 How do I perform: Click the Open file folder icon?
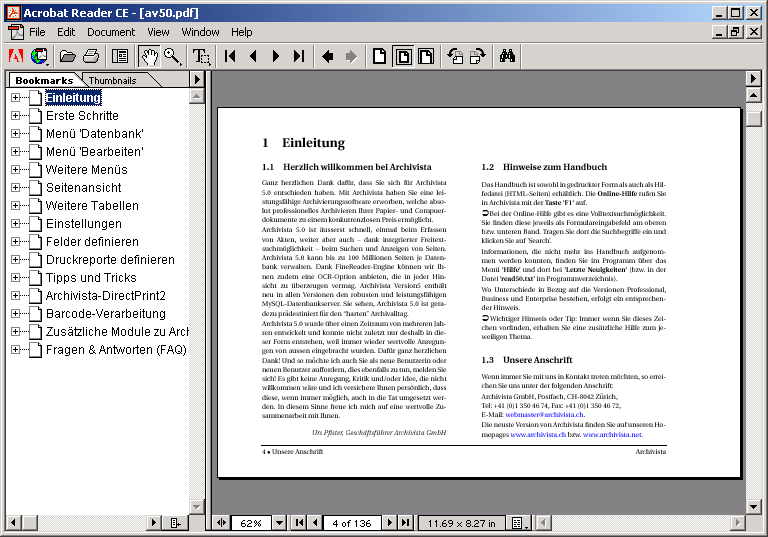[68, 56]
